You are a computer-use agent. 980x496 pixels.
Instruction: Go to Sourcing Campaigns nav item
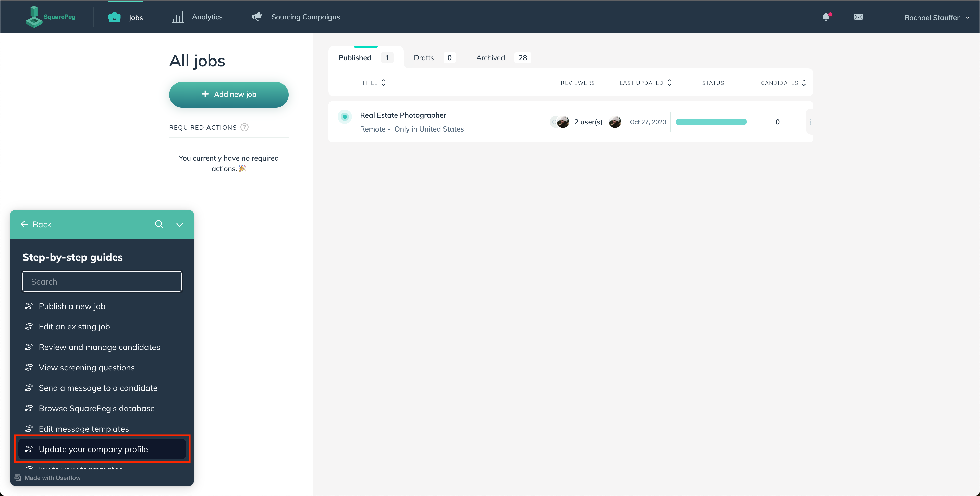tap(296, 17)
